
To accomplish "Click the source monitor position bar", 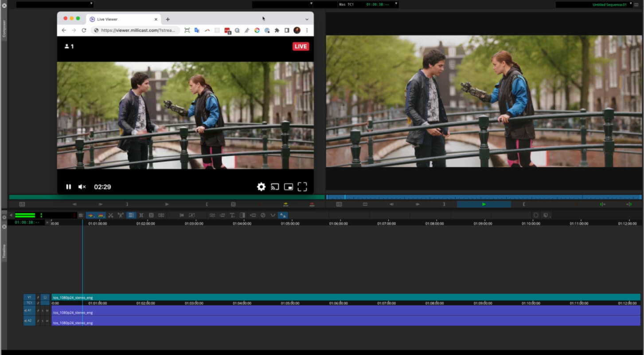I will coord(167,197).
